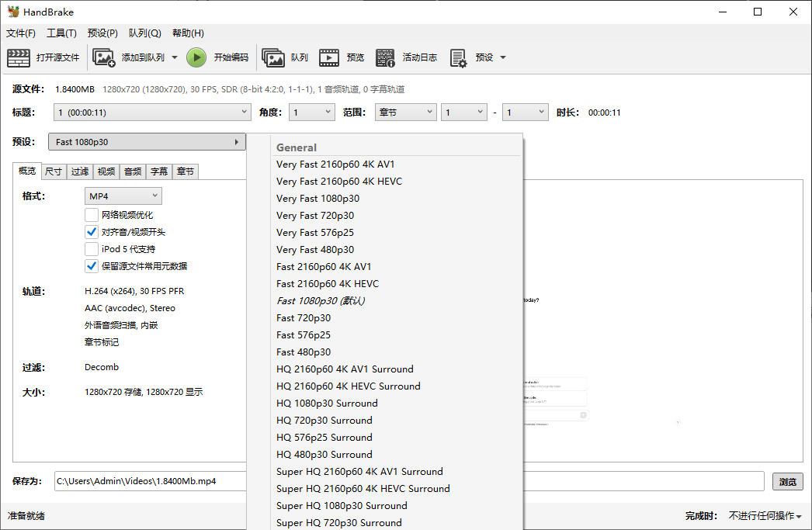812x530 pixels.
Task: Open the arrow next to 添加到队列
Action: pos(175,57)
